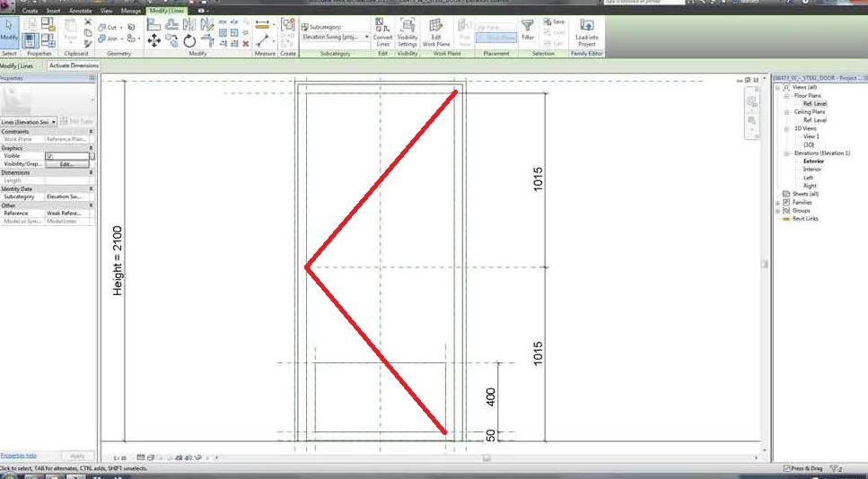The width and height of the screenshot is (868, 479).
Task: Select the Right elevation view
Action: point(810,186)
